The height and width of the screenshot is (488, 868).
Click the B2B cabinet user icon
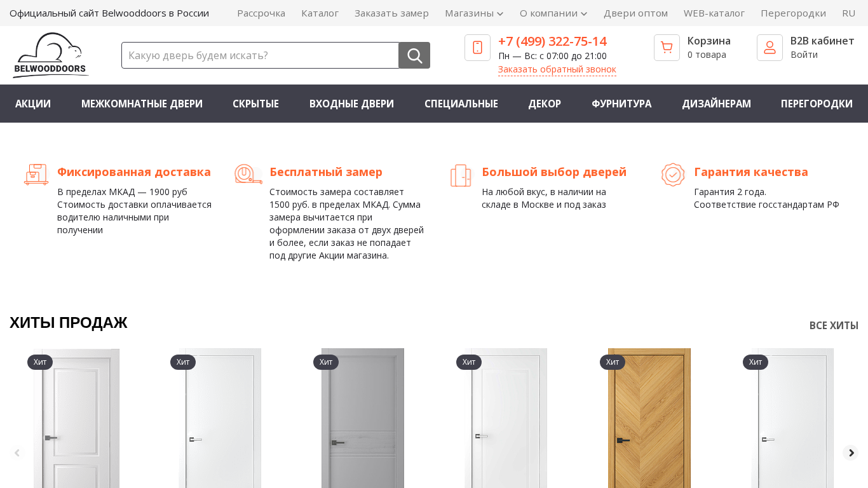(x=770, y=48)
